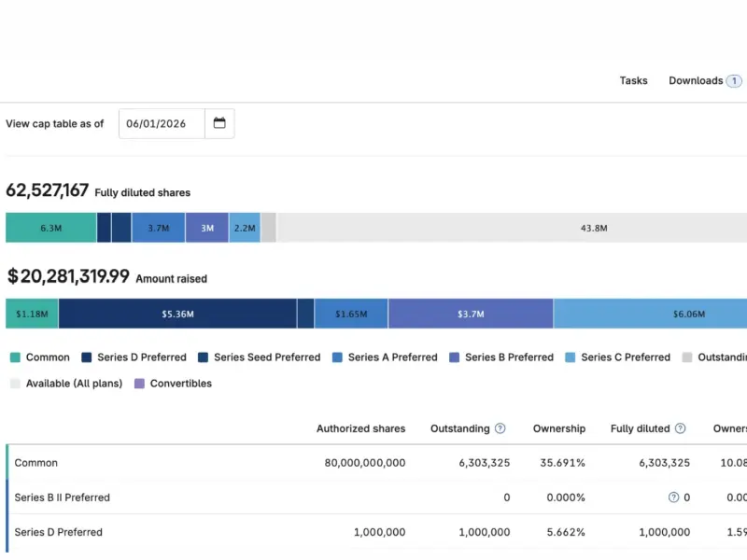Click help icon beside Fully diluted header

[x=681, y=428]
